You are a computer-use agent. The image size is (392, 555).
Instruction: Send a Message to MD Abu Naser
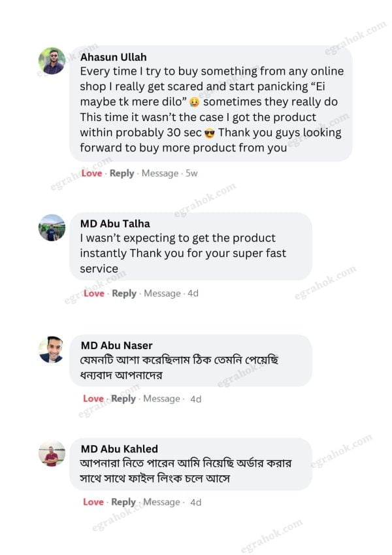161,399
